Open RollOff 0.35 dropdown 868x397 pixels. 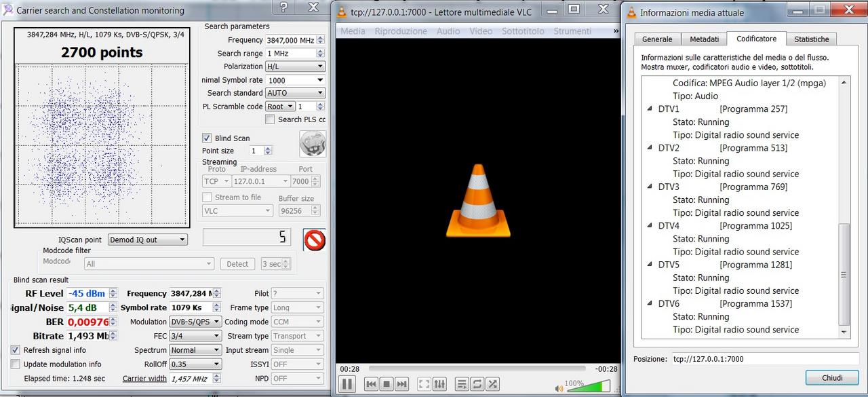tap(195, 364)
